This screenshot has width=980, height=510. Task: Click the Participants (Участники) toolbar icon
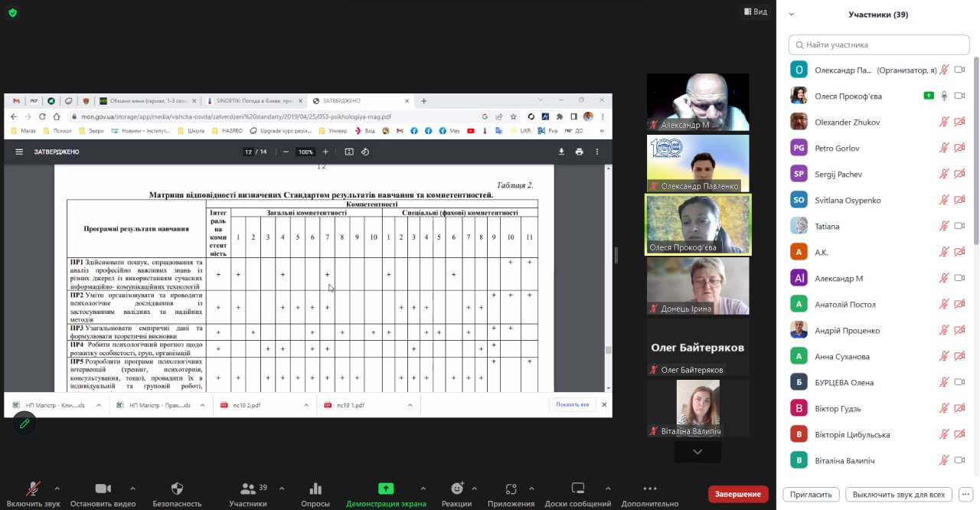pyautogui.click(x=247, y=489)
